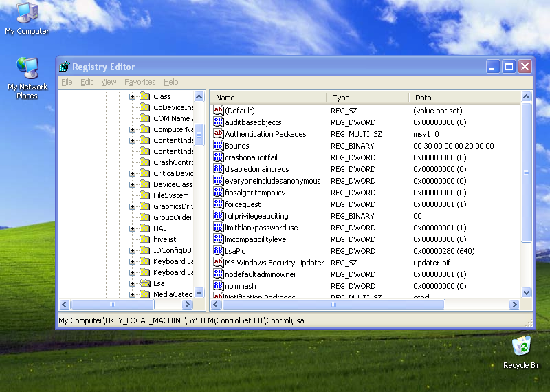The width and height of the screenshot is (550, 392).
Task: Select the LsaPid DWORD value
Action: pyautogui.click(x=235, y=251)
